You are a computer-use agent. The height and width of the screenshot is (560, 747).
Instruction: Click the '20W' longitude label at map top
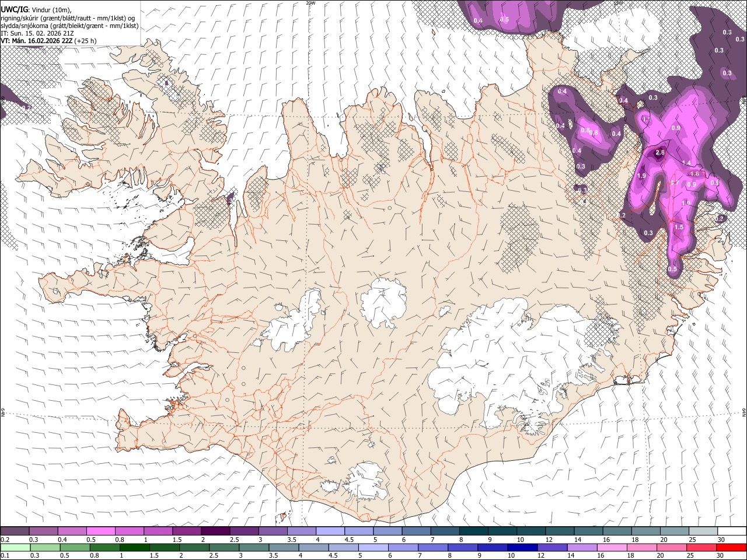[x=310, y=3]
